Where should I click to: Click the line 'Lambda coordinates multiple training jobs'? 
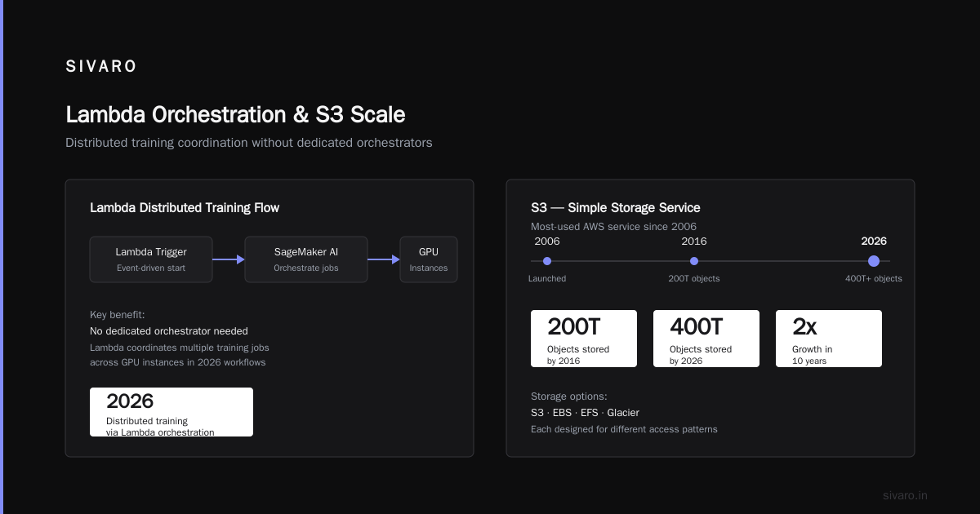179,347
